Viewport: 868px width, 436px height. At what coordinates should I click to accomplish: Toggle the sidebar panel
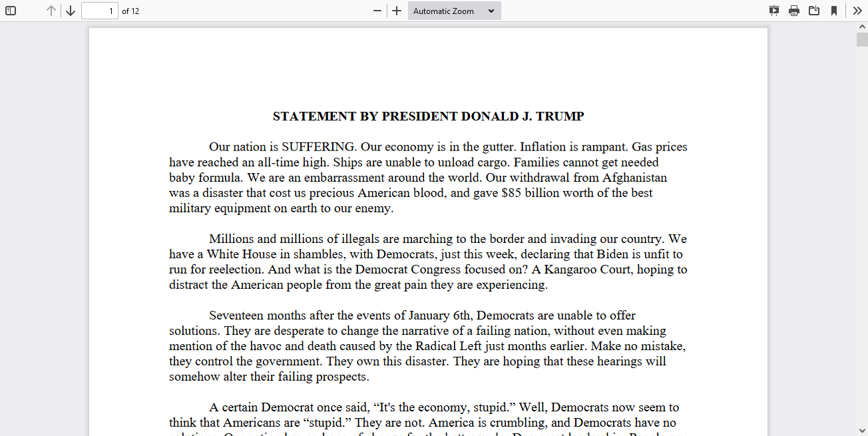[11, 11]
